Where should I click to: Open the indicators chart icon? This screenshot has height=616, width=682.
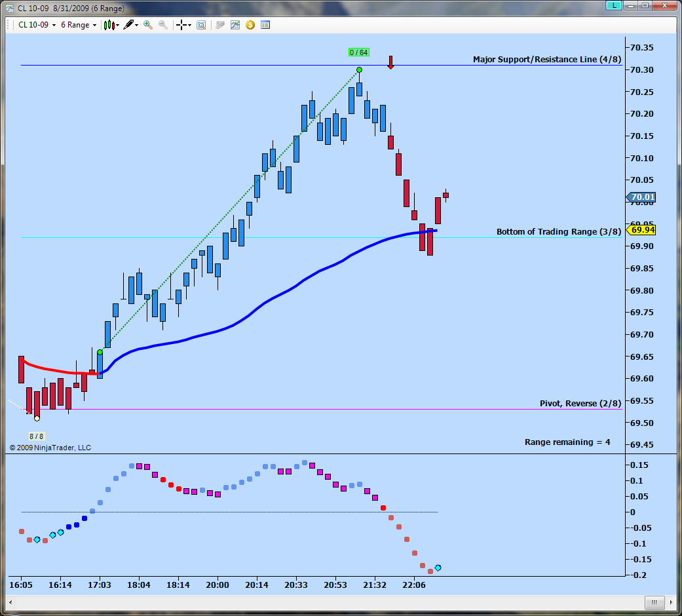click(235, 26)
